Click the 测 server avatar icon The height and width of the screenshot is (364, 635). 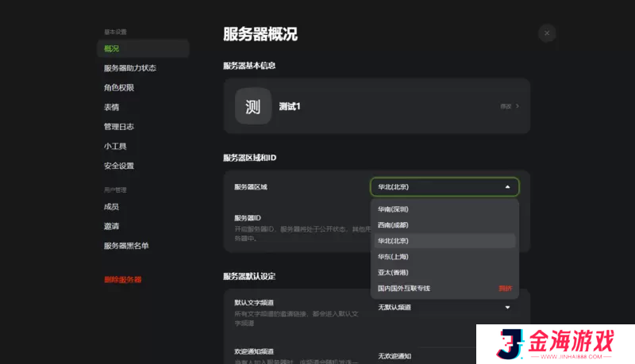(253, 106)
